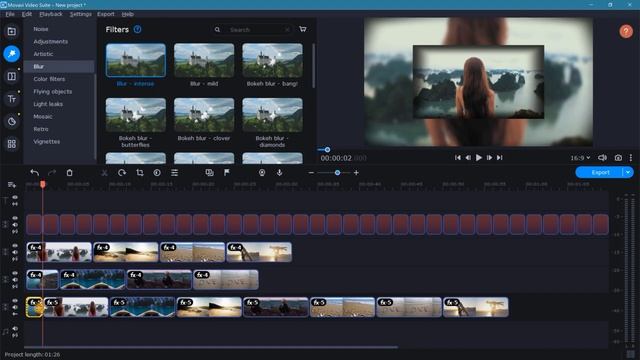Add a marker with flag icon

[x=227, y=173]
